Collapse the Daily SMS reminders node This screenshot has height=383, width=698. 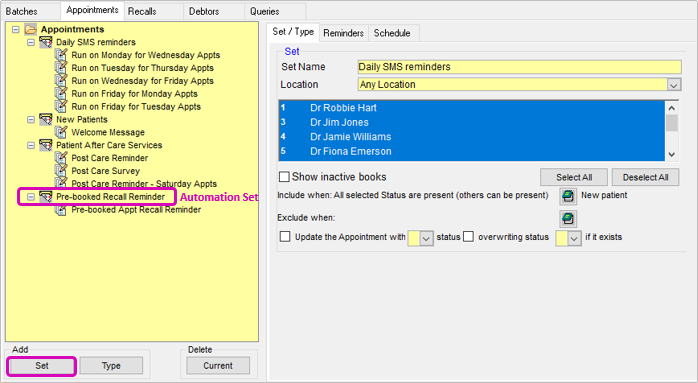coord(31,42)
